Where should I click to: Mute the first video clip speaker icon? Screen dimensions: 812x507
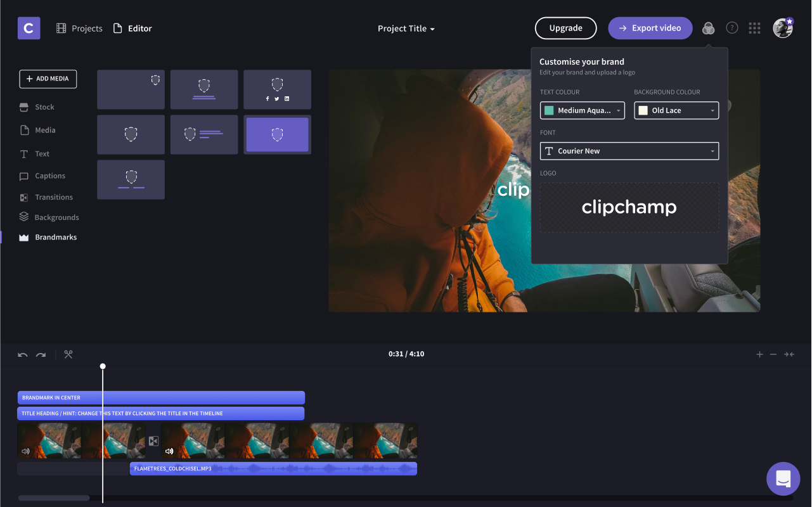(x=26, y=451)
